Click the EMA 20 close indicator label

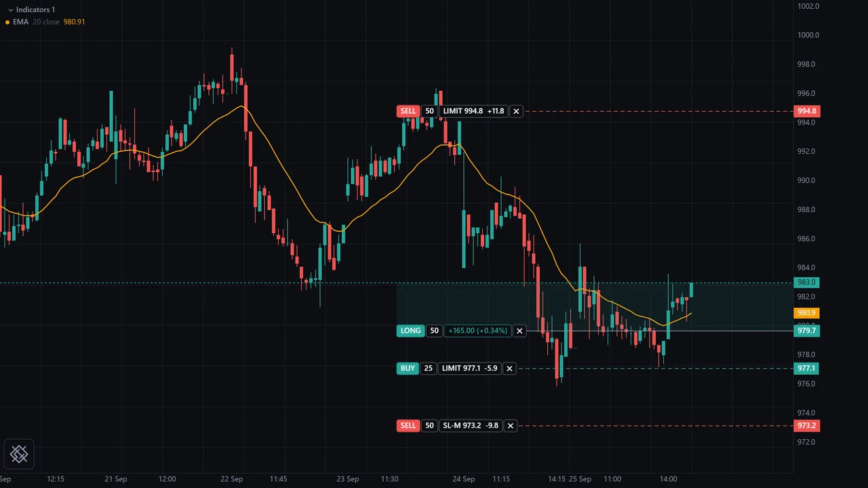37,22
